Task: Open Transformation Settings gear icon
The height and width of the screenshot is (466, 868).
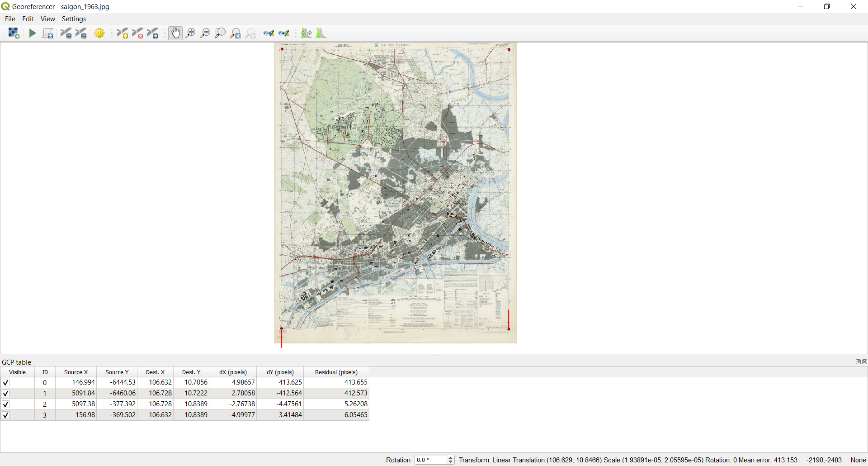Action: 100,33
